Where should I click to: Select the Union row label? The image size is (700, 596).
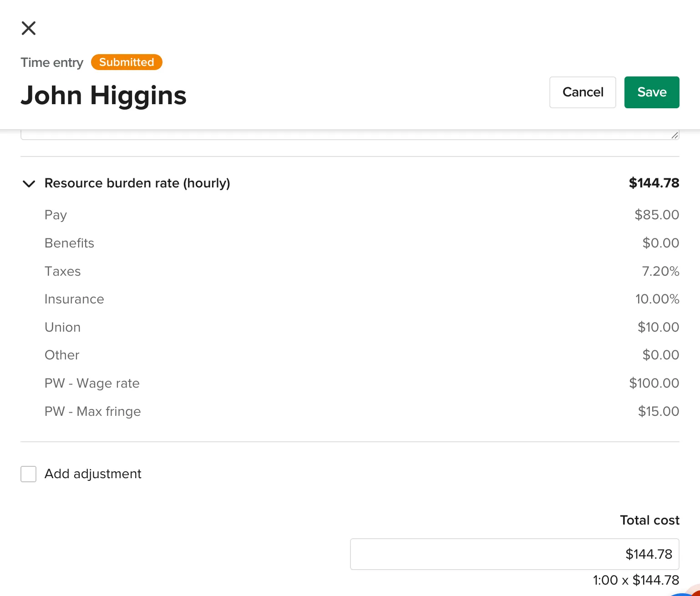tap(63, 327)
